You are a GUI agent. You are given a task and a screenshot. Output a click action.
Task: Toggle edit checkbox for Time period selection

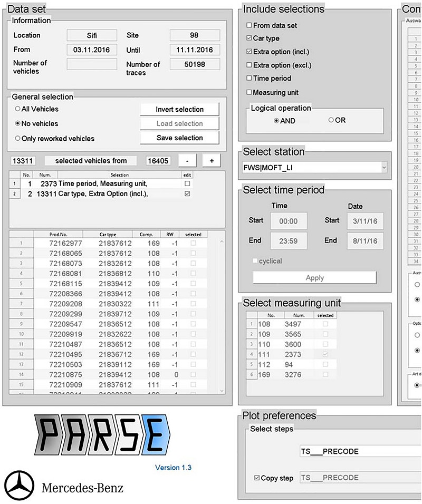pos(187,183)
